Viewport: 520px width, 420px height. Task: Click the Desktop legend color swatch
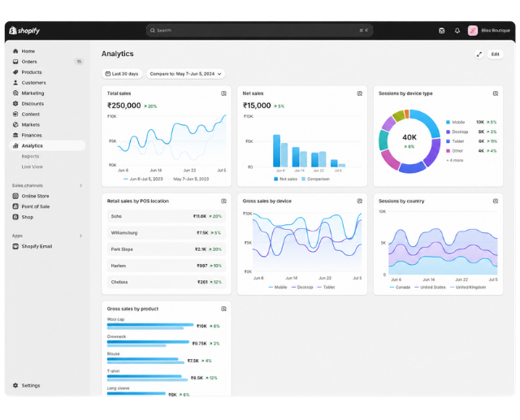coord(448,132)
